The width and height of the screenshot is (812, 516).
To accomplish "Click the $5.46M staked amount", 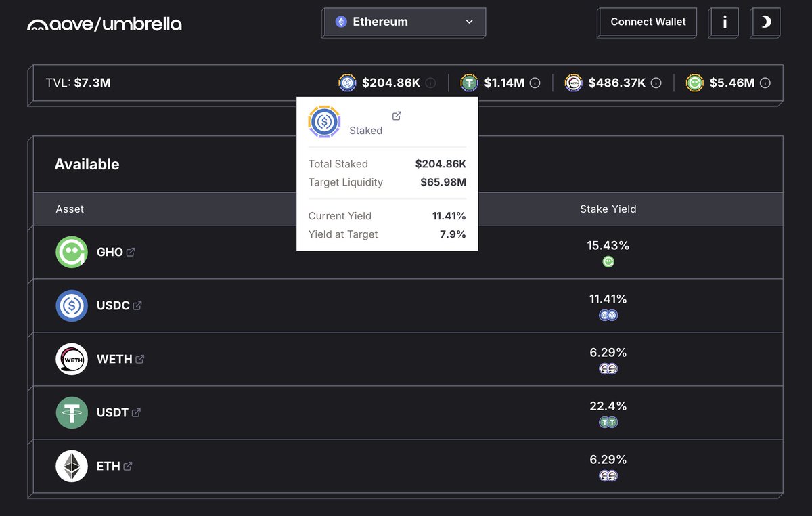I will [x=732, y=83].
